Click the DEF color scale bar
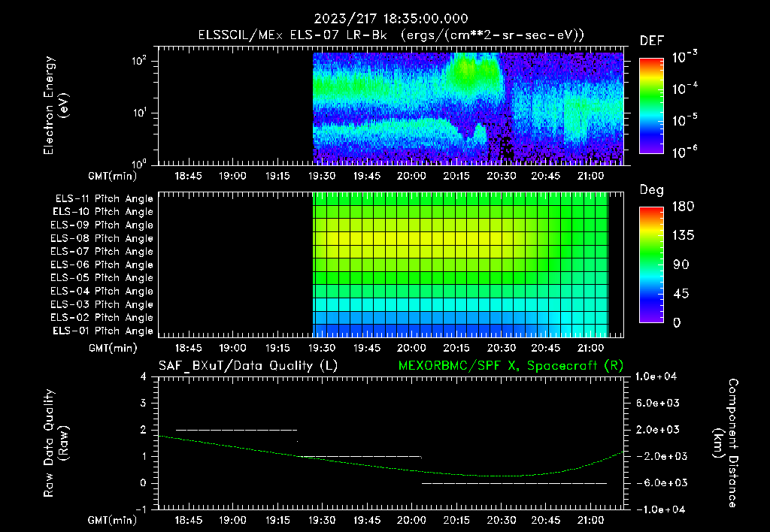Viewport: 770px width, 532px height. [652, 106]
